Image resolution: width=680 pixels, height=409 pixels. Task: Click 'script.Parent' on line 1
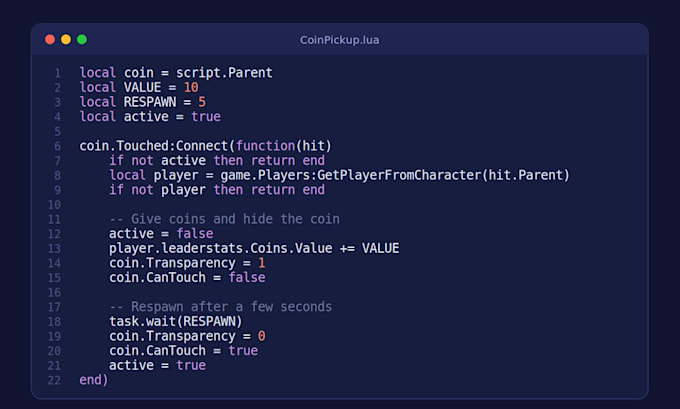[224, 73]
